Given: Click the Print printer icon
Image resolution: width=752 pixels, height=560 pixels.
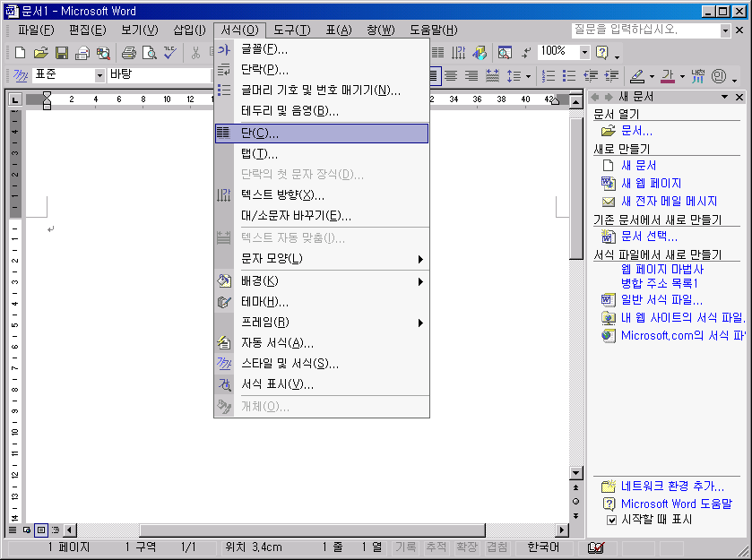Looking at the screenshot, I should click(x=128, y=52).
